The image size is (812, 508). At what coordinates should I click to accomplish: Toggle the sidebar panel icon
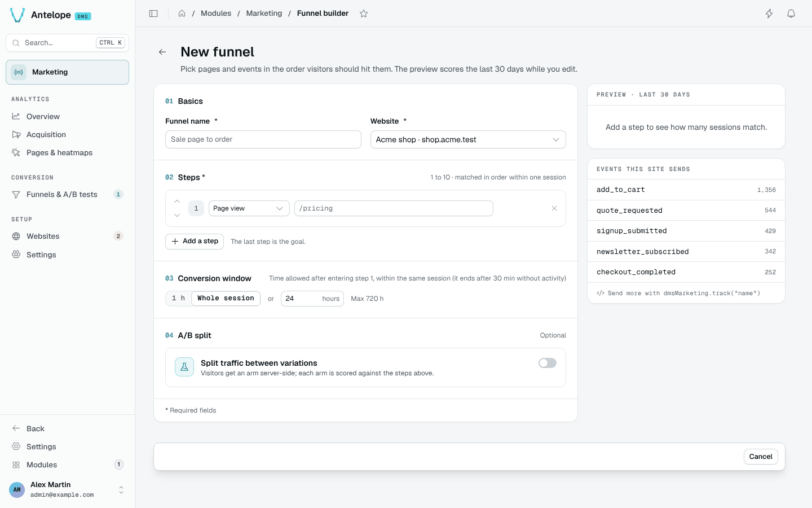[x=153, y=14]
